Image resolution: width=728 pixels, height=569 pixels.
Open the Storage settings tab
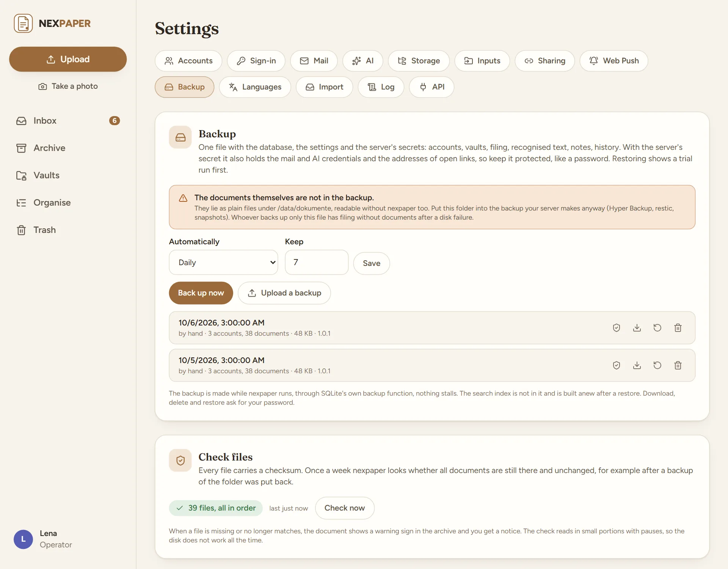(x=419, y=61)
